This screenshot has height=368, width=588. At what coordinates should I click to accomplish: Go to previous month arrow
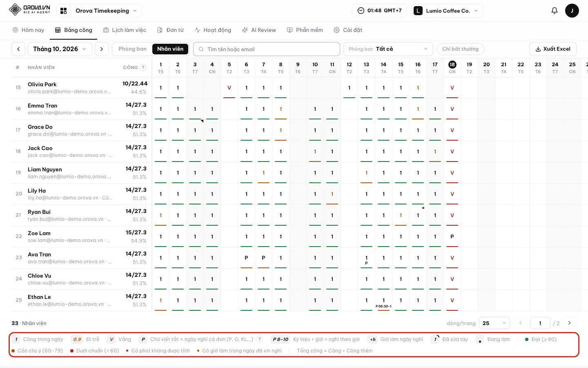pos(18,49)
